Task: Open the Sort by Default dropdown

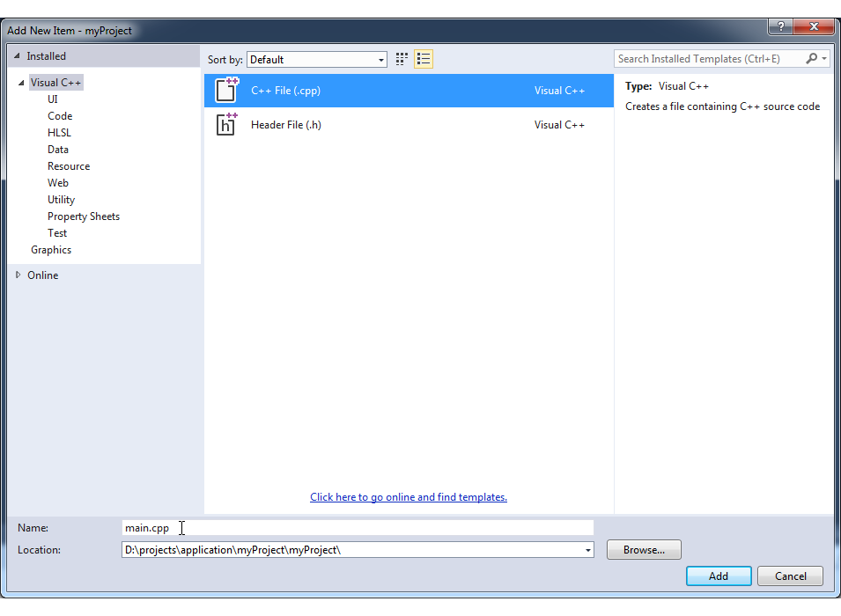Action: click(x=317, y=60)
